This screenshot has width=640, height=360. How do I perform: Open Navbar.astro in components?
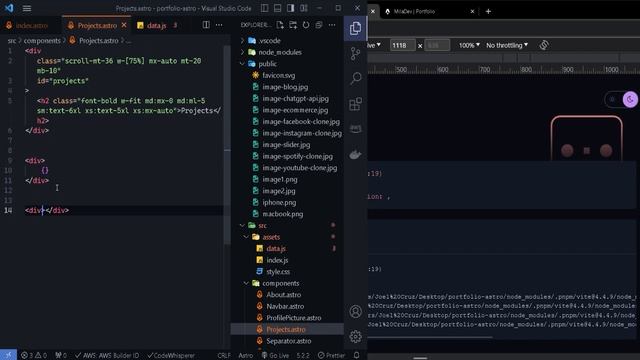point(285,306)
